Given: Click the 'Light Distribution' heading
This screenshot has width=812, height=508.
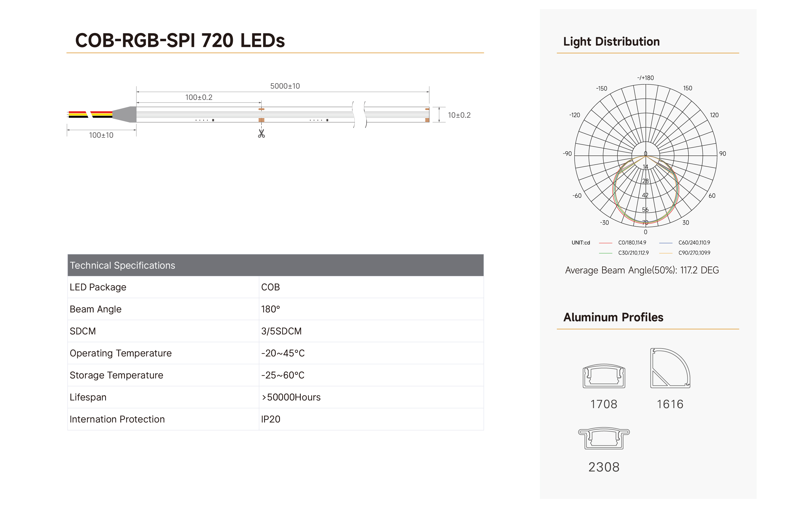Looking at the screenshot, I should coord(611,42).
